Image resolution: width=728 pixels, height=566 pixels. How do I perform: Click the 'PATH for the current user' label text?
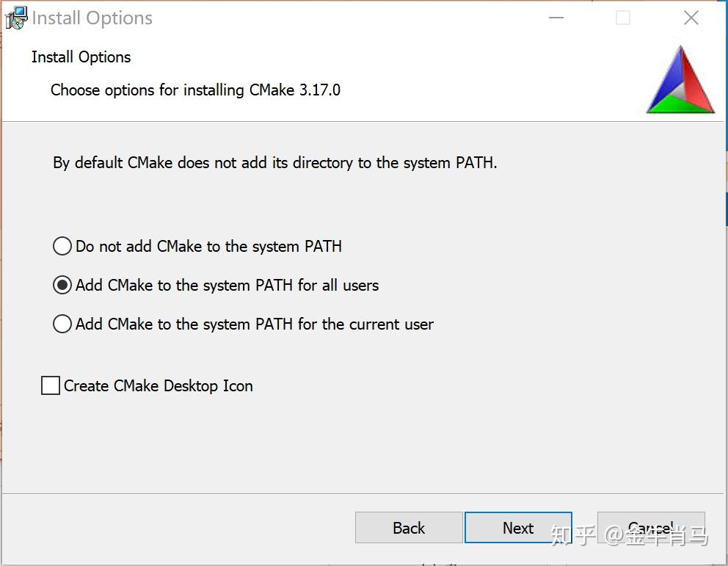pos(255,324)
